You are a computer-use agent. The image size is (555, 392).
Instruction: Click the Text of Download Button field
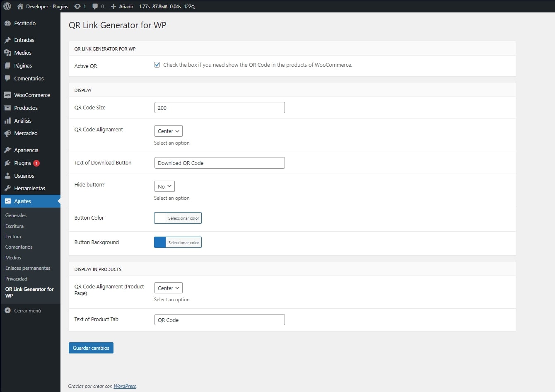coord(220,163)
